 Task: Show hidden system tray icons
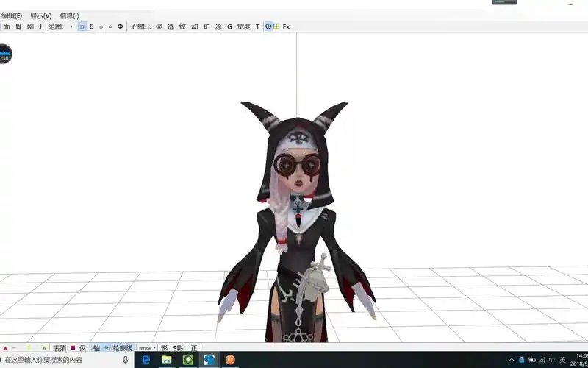(512, 360)
